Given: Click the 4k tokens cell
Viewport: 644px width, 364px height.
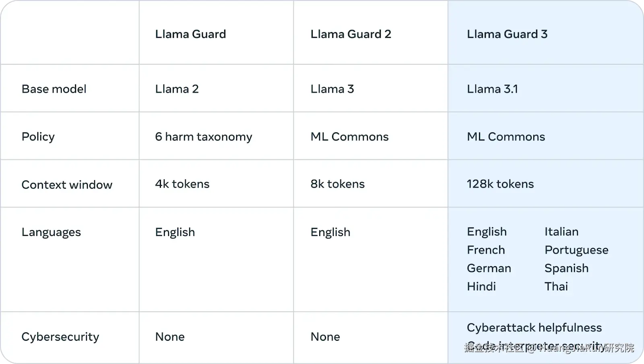Looking at the screenshot, I should 182,184.
